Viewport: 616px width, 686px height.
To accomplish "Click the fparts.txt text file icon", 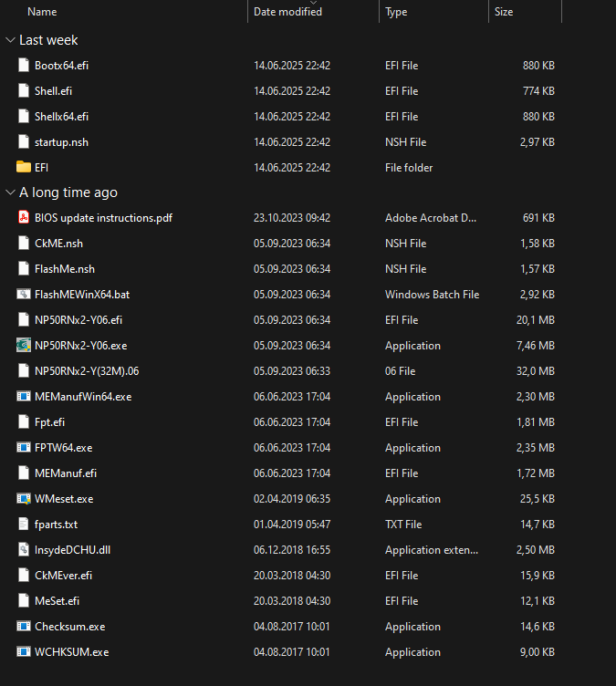I will point(24,524).
